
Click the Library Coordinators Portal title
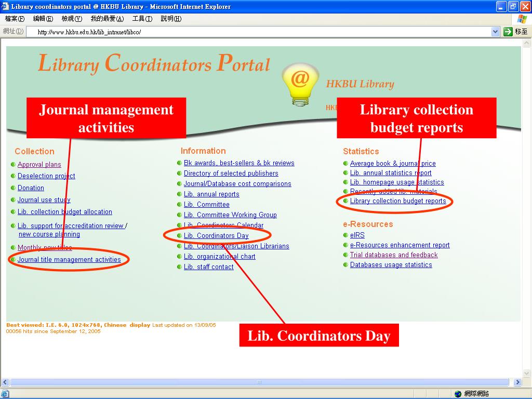click(x=154, y=63)
